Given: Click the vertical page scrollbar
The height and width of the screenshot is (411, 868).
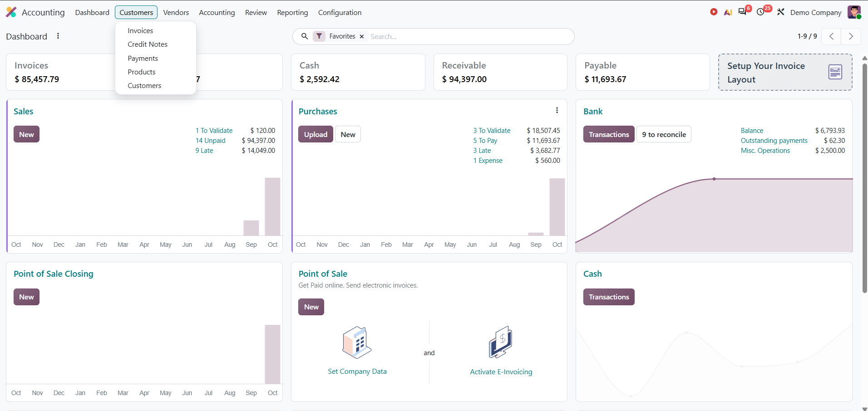Looking at the screenshot, I should click(864, 178).
